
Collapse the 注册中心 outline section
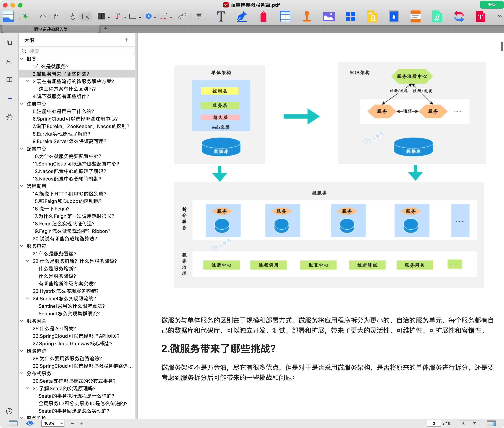22,104
